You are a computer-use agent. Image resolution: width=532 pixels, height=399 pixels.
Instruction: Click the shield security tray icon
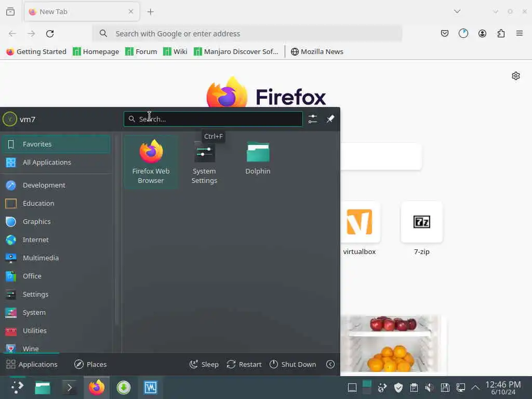[398, 388]
